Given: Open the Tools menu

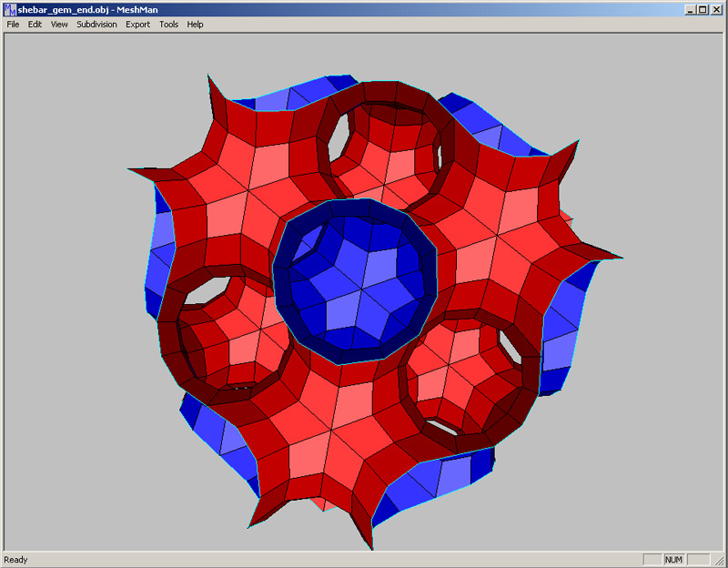Looking at the screenshot, I should click(x=168, y=25).
